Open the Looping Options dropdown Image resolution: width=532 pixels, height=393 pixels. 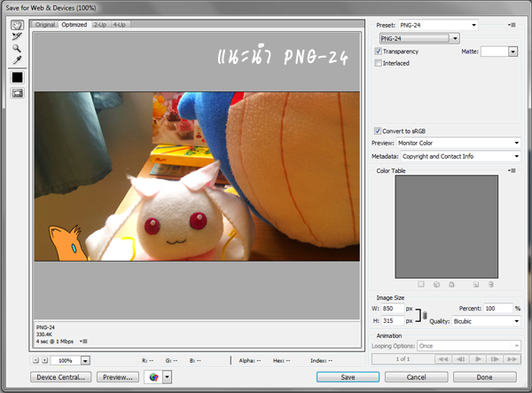pos(468,346)
